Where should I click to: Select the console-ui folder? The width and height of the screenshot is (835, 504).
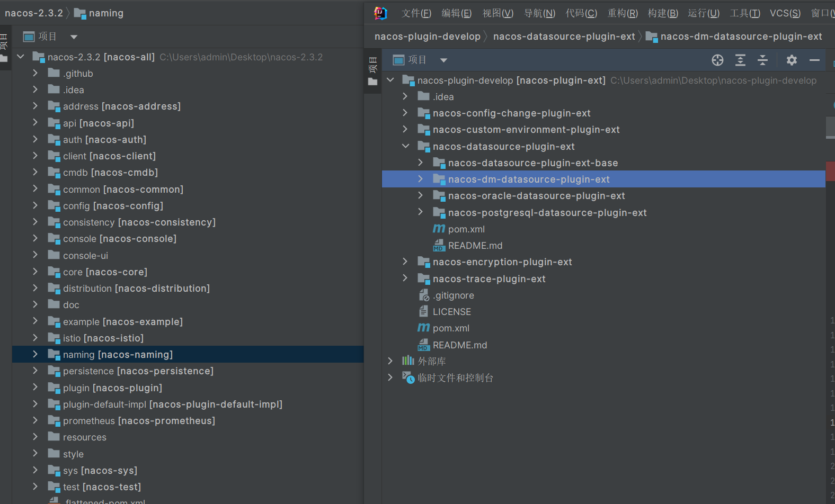coord(85,256)
